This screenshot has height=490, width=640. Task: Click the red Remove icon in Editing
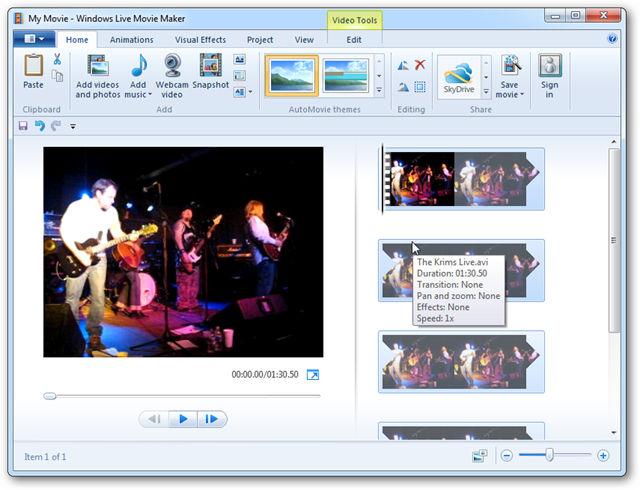tap(421, 64)
